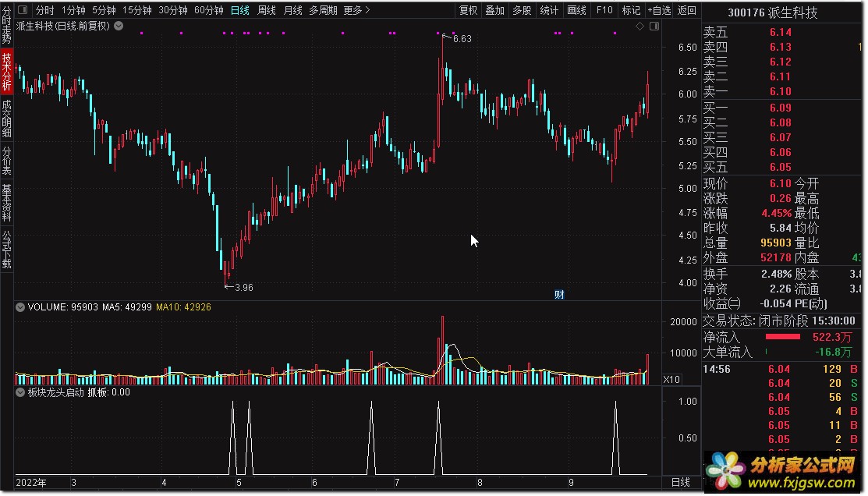
Task: Click the 财 financial marker on the chart
Action: pyautogui.click(x=559, y=295)
